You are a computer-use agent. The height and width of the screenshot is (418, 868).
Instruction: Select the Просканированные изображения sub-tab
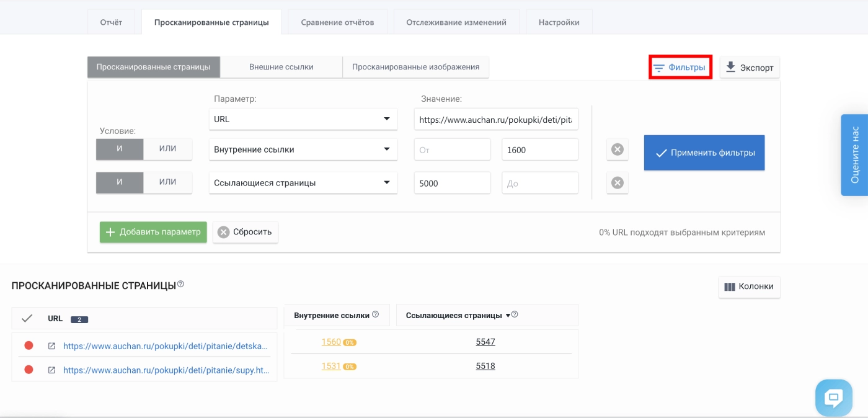[415, 67]
